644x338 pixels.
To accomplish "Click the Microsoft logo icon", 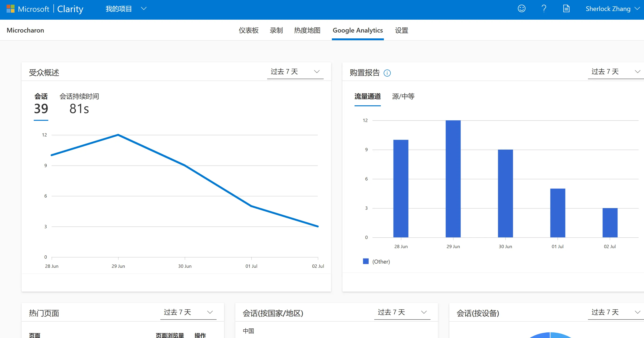I will 11,9.
